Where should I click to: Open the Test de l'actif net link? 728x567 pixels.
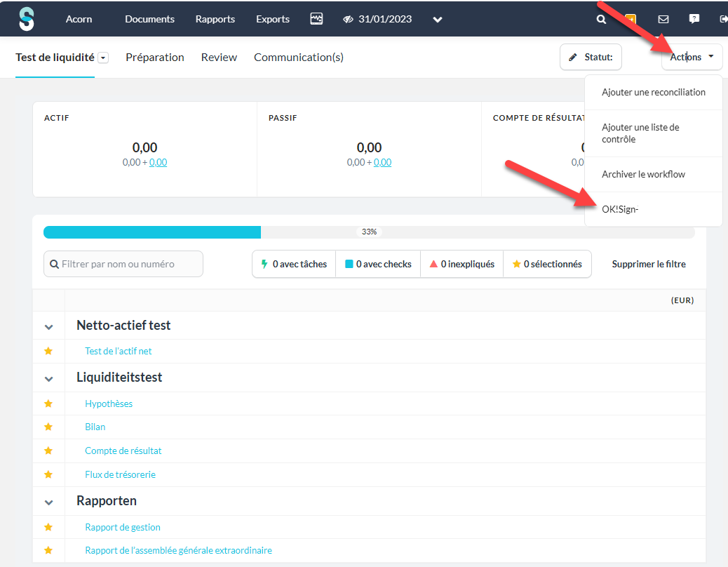point(119,351)
